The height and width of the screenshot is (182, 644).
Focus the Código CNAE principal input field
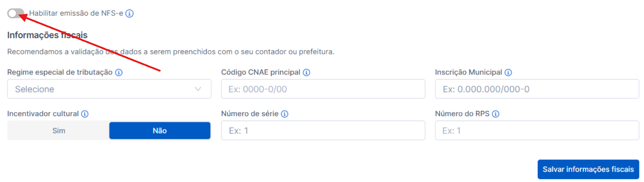(x=323, y=89)
